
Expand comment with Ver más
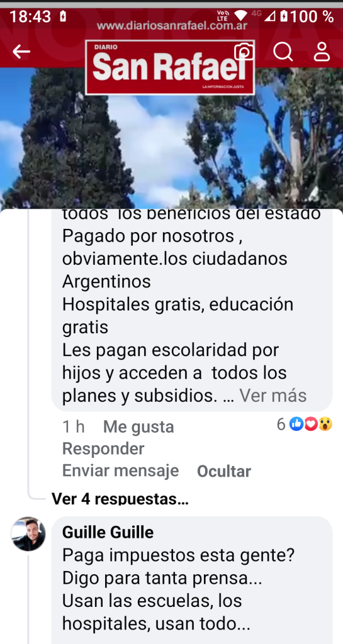(273, 396)
